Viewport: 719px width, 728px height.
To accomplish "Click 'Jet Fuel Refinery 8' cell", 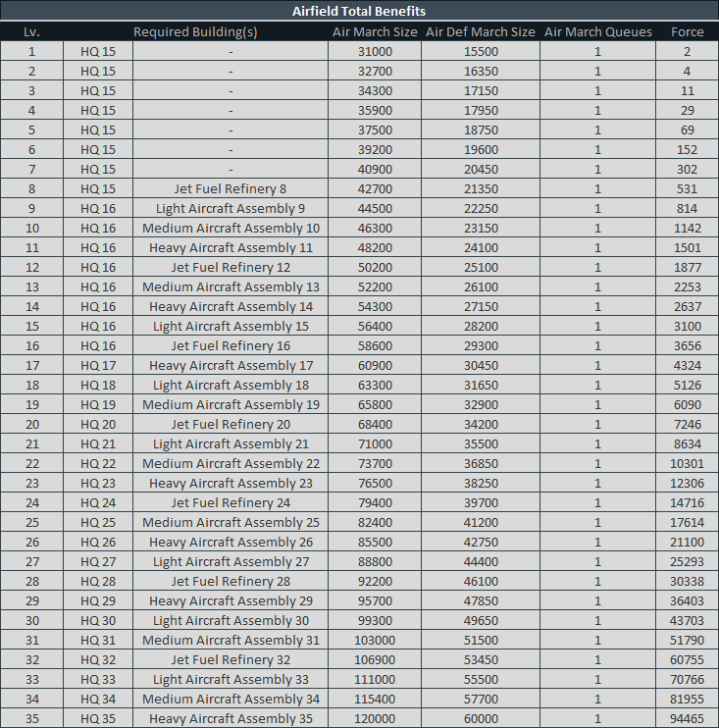I will tap(231, 188).
